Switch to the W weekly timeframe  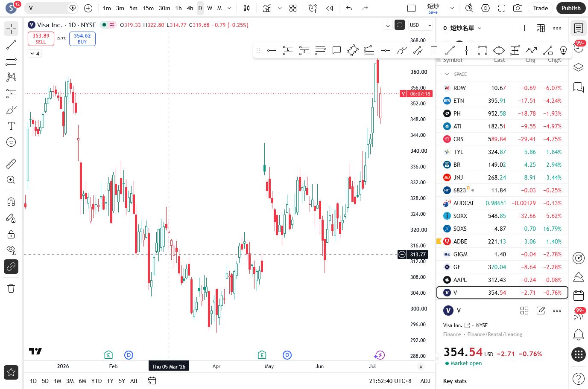pyautogui.click(x=210, y=8)
